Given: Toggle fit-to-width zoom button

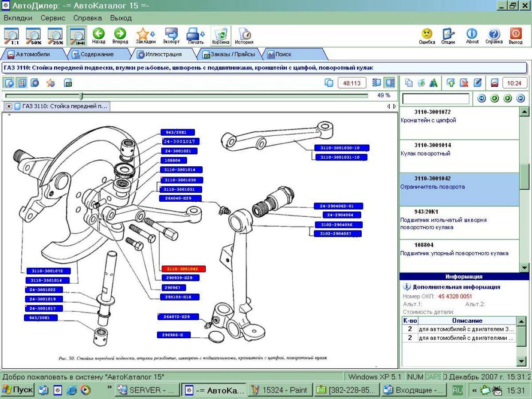Looking at the screenshot, I should [77, 36].
